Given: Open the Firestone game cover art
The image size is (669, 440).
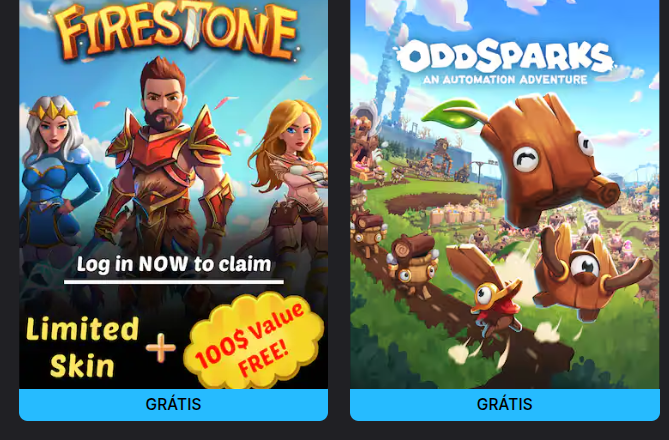Looking at the screenshot, I should [x=173, y=194].
